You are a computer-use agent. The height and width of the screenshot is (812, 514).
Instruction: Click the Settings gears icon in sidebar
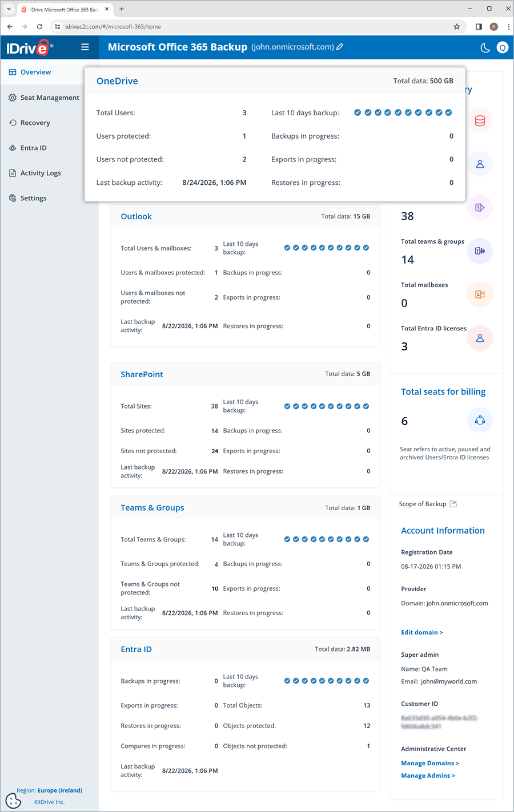13,198
